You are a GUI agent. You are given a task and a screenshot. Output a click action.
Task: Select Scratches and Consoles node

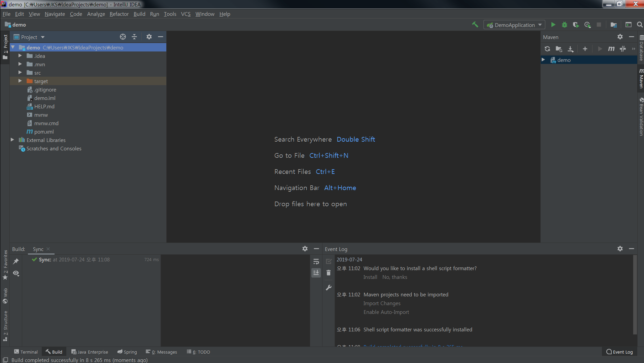coord(54,148)
